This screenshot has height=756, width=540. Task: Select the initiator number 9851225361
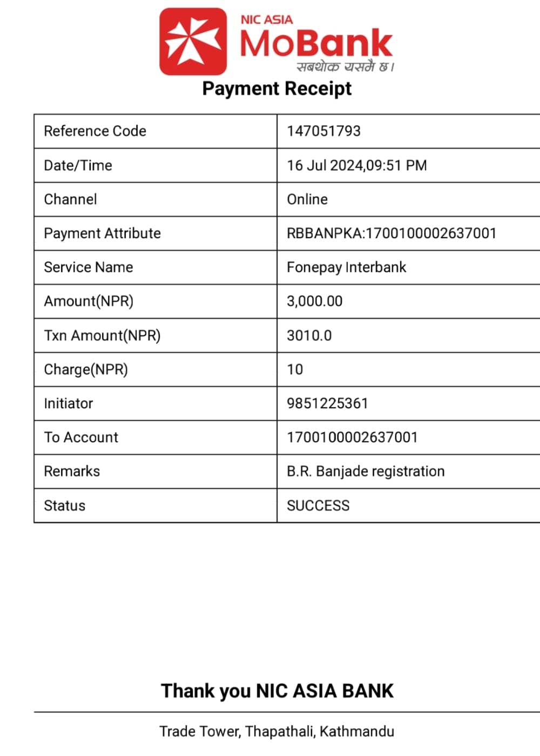327,403
